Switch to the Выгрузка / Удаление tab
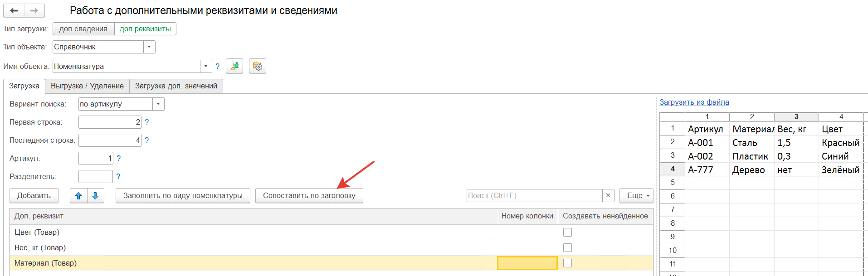This screenshot has width=868, height=276. tap(87, 86)
